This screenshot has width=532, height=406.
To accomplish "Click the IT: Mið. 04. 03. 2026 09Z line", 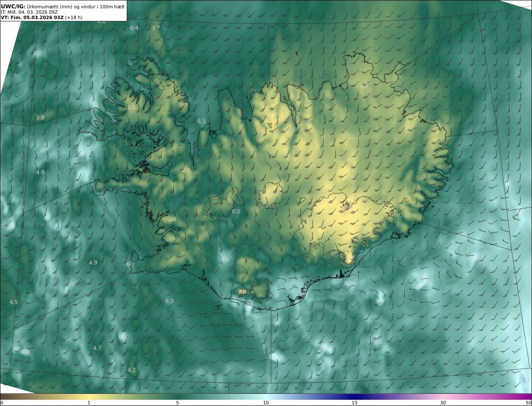I will [x=29, y=12].
